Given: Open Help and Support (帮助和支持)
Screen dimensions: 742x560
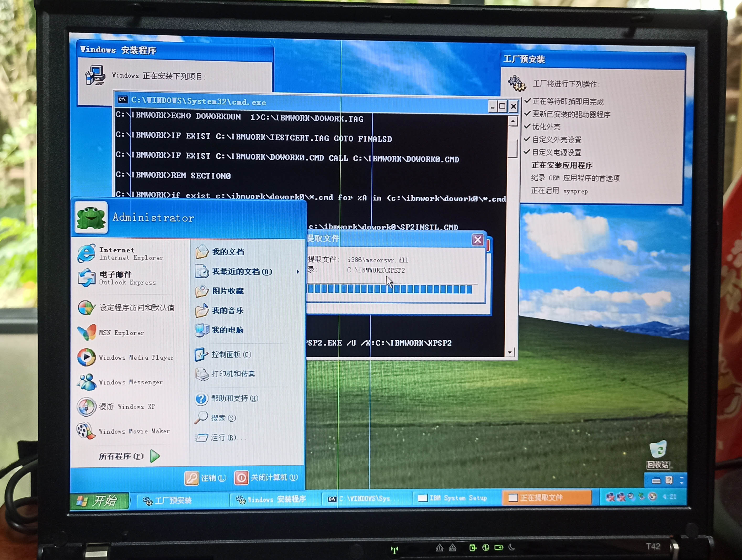Looking at the screenshot, I should pyautogui.click(x=227, y=399).
